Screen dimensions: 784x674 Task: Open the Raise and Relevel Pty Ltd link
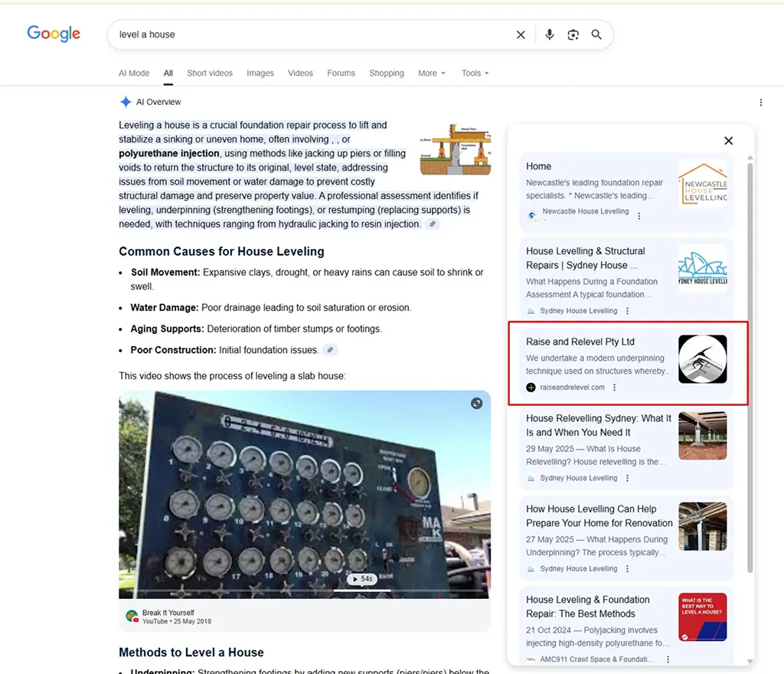coord(580,342)
